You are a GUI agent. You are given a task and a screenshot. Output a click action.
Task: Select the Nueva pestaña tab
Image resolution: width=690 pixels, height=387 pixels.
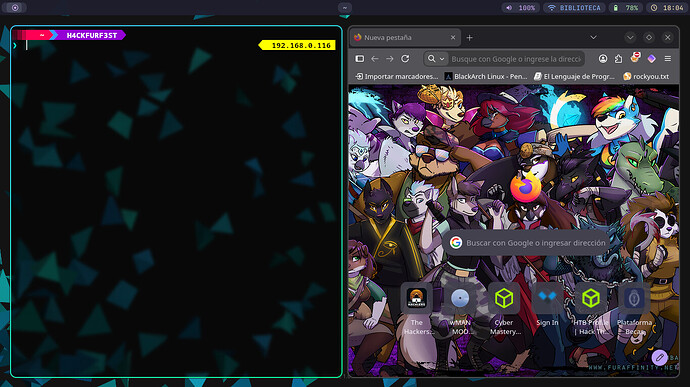(x=405, y=38)
